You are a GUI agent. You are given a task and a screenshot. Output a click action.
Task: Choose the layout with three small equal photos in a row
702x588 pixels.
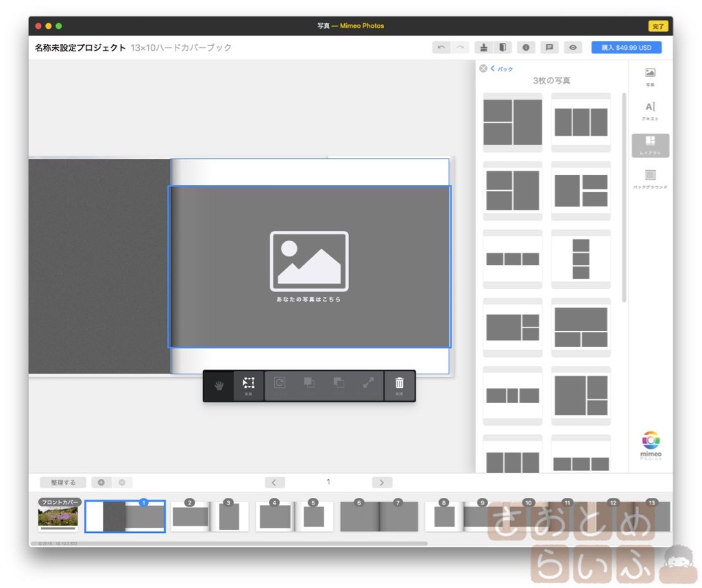(513, 259)
